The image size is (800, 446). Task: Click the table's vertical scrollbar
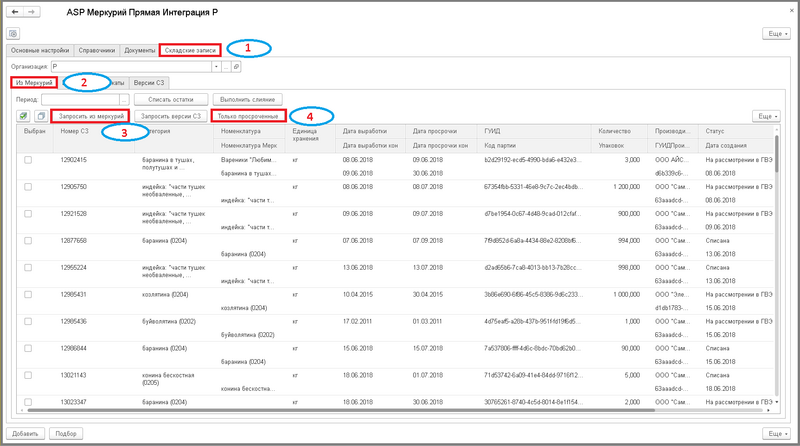click(777, 153)
